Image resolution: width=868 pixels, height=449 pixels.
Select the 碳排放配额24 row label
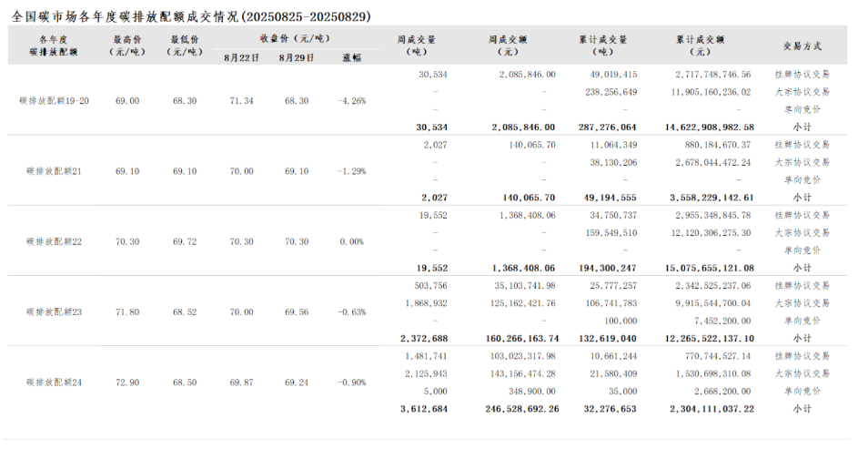pos(54,382)
